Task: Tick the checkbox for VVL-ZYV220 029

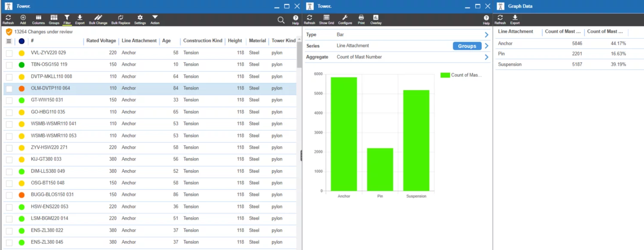Action: 9,53
